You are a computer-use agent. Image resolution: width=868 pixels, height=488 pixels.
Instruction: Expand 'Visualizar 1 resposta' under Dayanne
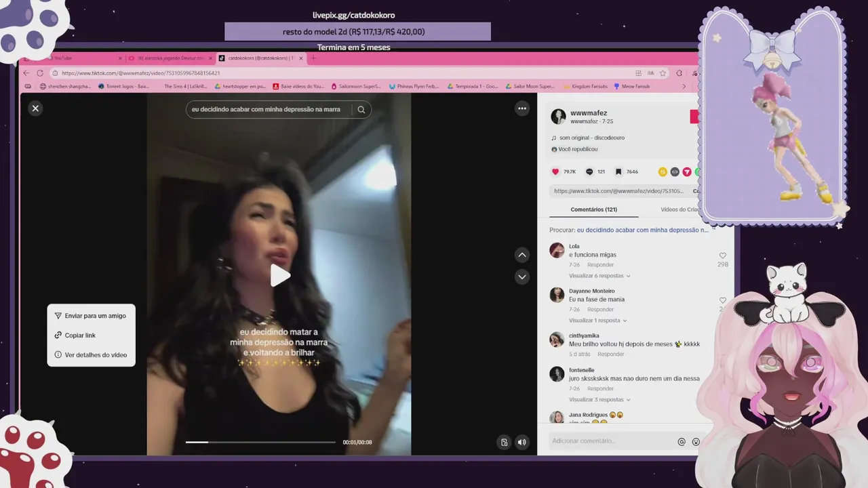point(597,321)
